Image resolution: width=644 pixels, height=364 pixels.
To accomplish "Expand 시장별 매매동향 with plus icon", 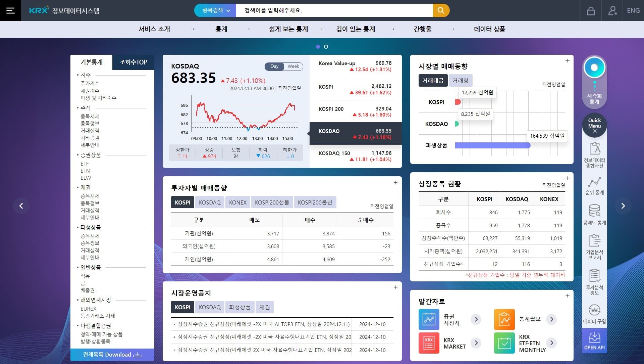I will click(567, 61).
